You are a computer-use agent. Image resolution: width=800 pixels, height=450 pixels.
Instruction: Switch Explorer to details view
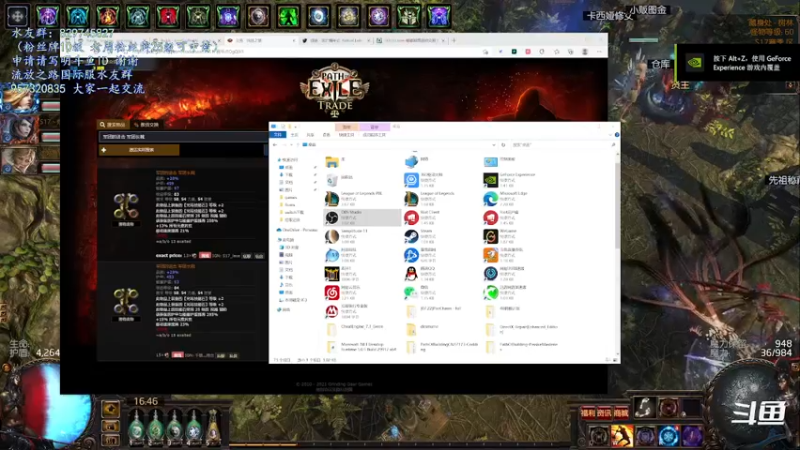608,360
